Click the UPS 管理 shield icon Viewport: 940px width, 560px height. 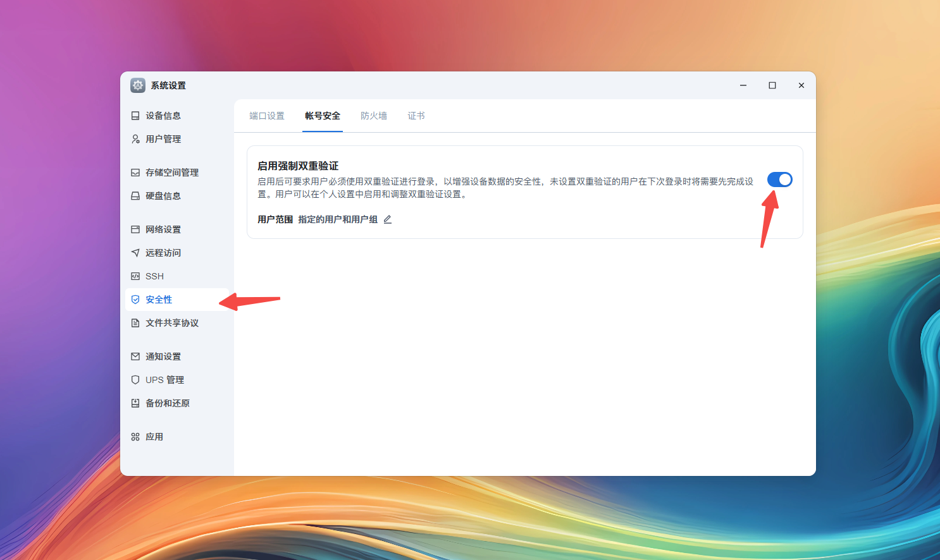[x=135, y=379]
